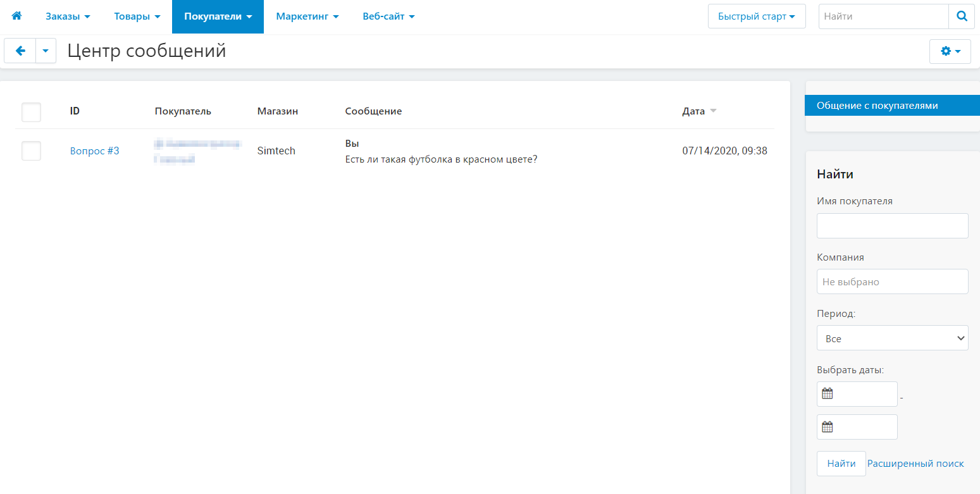The width and height of the screenshot is (980, 494).
Task: Open the Товары menu
Action: coord(137,16)
